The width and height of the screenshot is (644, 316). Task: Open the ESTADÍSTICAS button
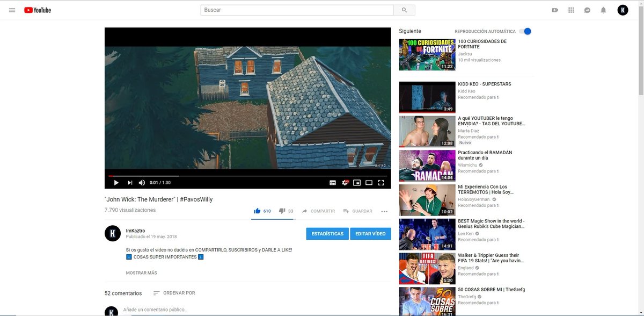click(327, 234)
